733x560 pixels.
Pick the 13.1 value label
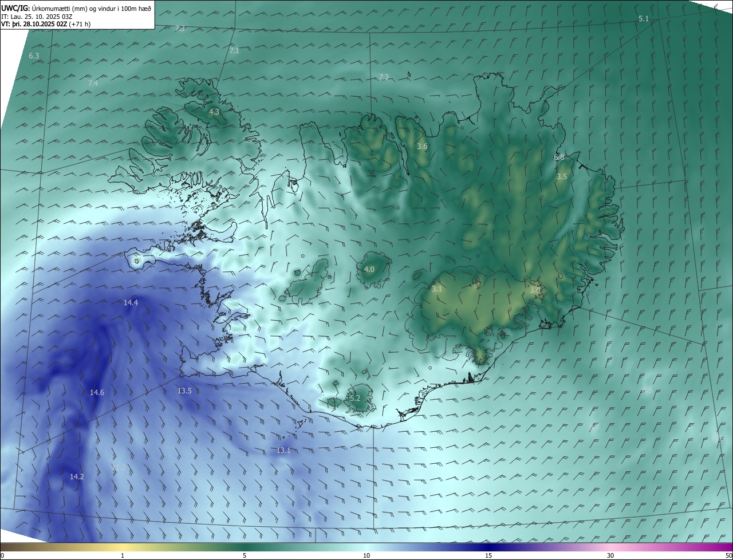pyautogui.click(x=283, y=450)
